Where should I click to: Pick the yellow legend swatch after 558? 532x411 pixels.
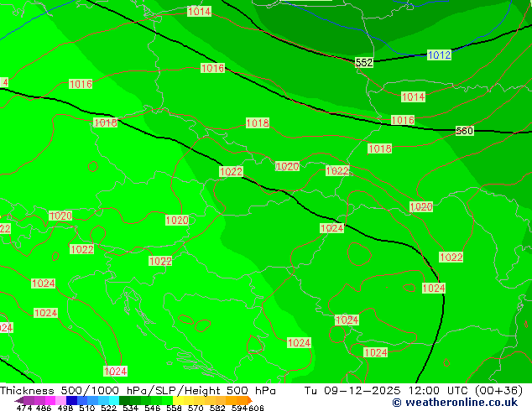(x=178, y=400)
